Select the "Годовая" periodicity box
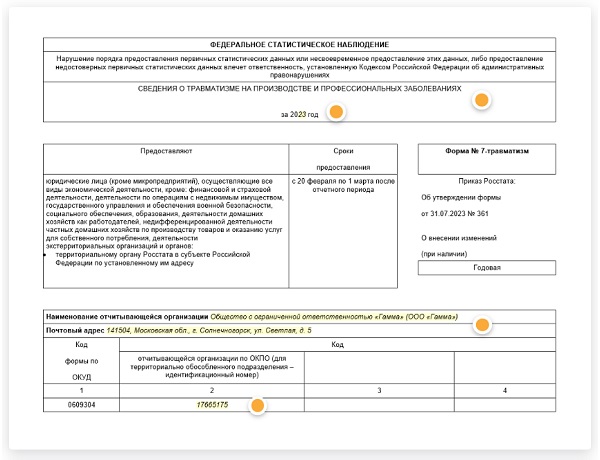The width and height of the screenshot is (600, 460). (486, 268)
